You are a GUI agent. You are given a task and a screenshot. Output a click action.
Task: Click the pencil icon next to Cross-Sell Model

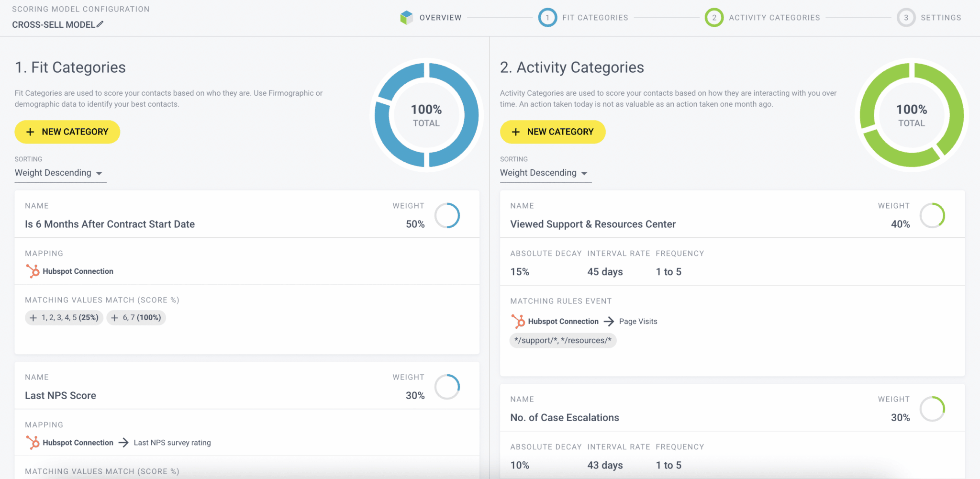coord(100,24)
